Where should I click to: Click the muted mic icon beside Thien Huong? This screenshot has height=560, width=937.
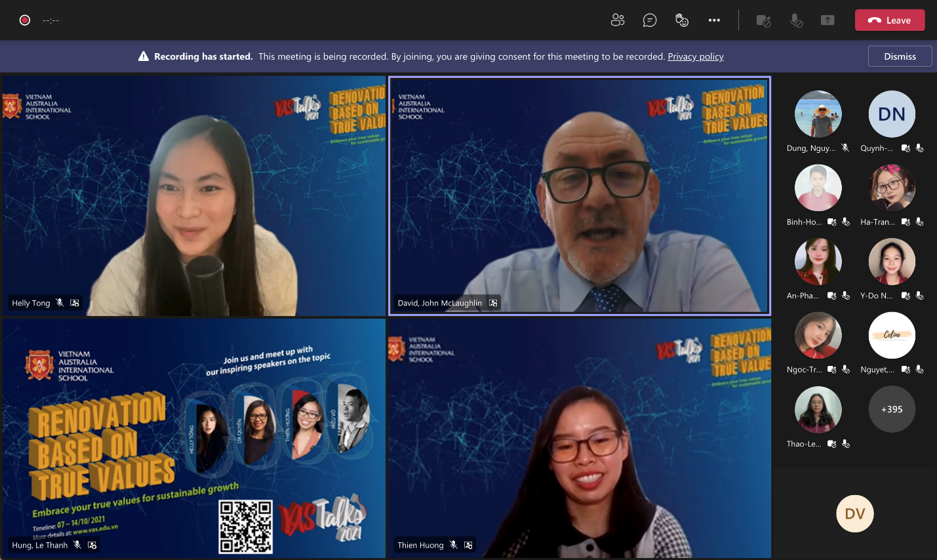(453, 545)
